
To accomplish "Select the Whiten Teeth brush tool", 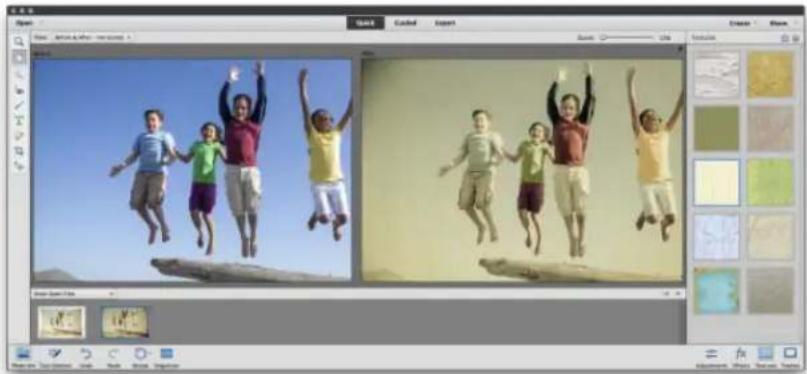I will click(x=19, y=105).
